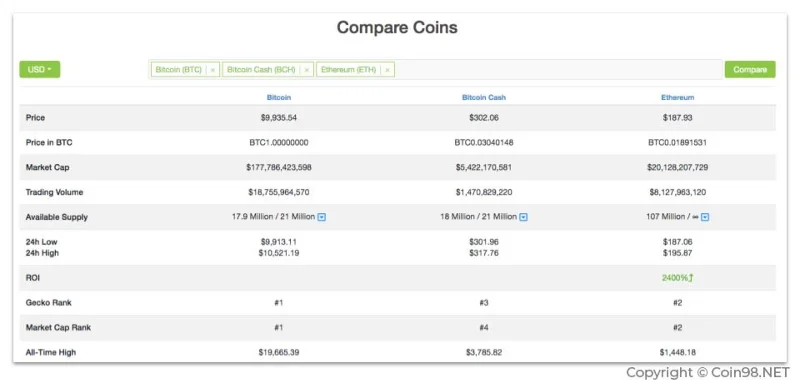Click Bitcoin 24h high $10,521.19
Image resolution: width=800 pixels, height=383 pixels.
point(279,253)
